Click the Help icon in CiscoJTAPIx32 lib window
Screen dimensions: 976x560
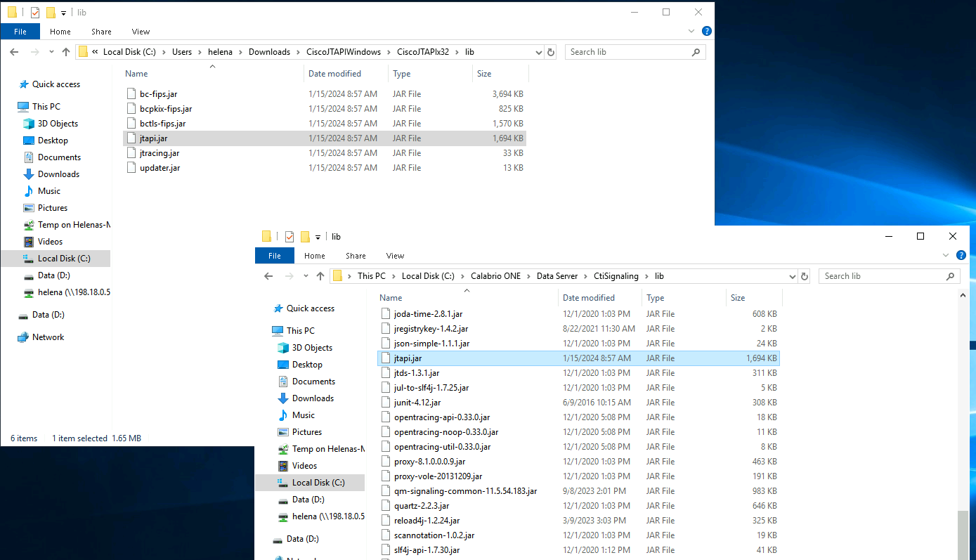coord(707,32)
